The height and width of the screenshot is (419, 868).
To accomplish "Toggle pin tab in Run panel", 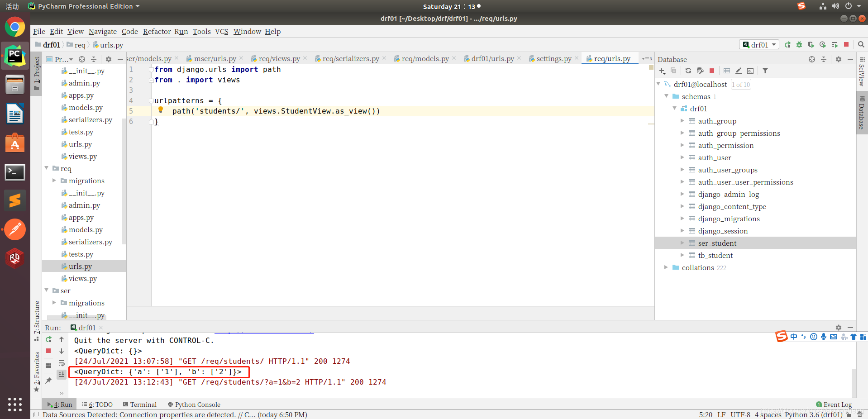I will click(x=48, y=381).
